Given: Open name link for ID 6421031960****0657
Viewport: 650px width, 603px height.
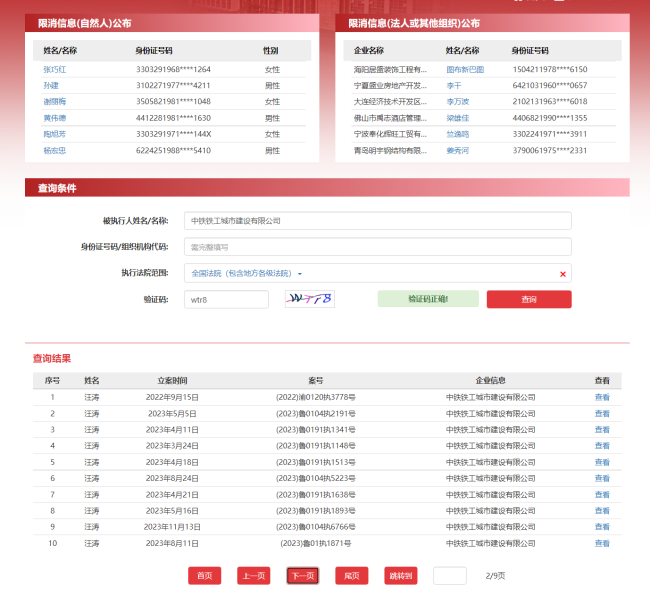Looking at the screenshot, I should (x=454, y=85).
